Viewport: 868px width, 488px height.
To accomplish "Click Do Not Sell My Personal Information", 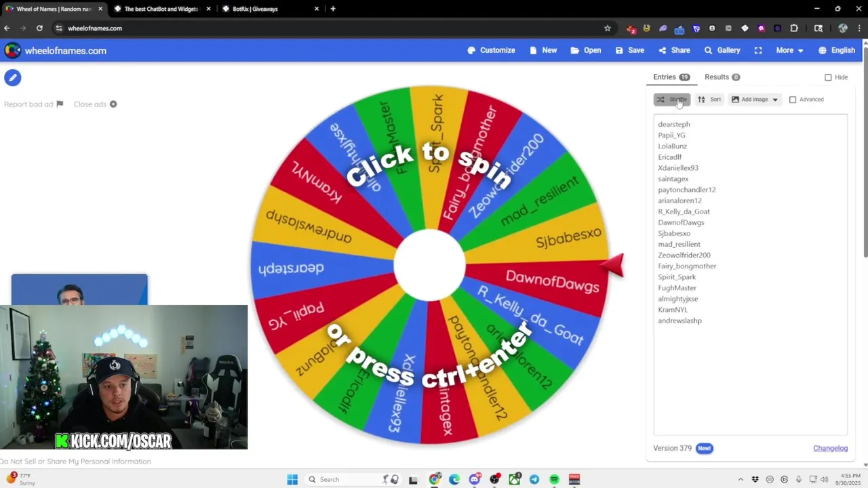I will tap(75, 462).
